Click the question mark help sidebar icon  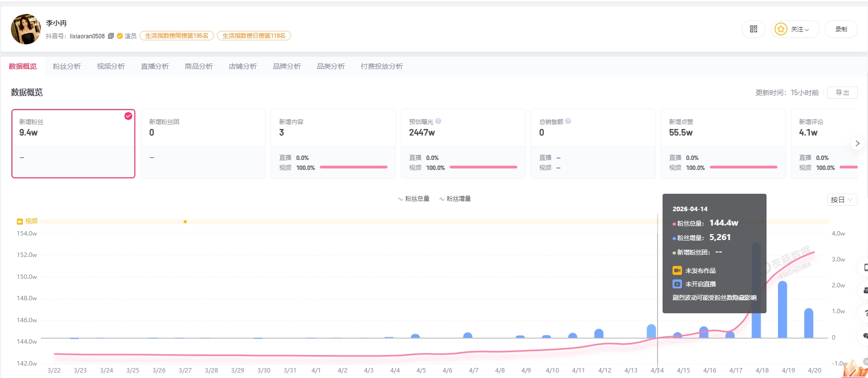point(866,313)
